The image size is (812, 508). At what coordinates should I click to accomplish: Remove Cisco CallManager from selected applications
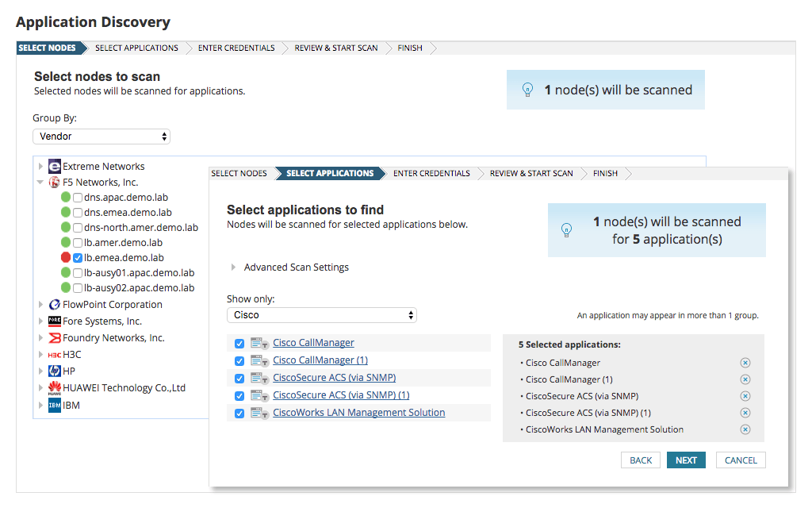(745, 362)
